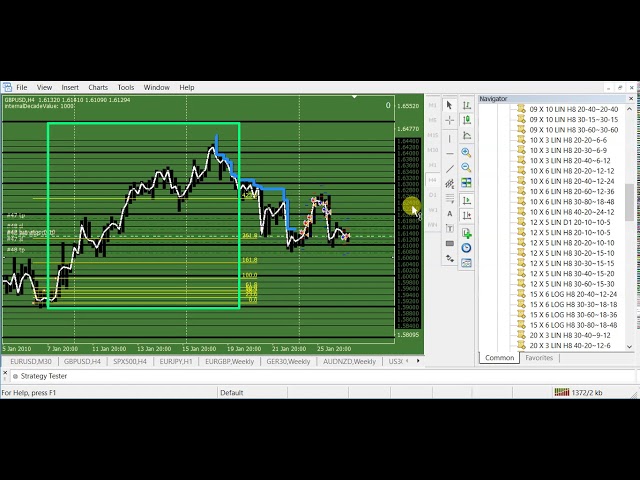Switch to the Favorites tab in Navigator
The width and height of the screenshot is (640, 480).
coord(539,357)
